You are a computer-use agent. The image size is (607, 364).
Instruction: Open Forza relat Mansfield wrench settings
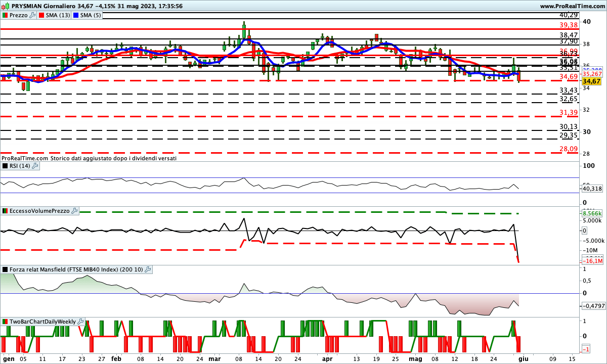[x=148, y=270]
